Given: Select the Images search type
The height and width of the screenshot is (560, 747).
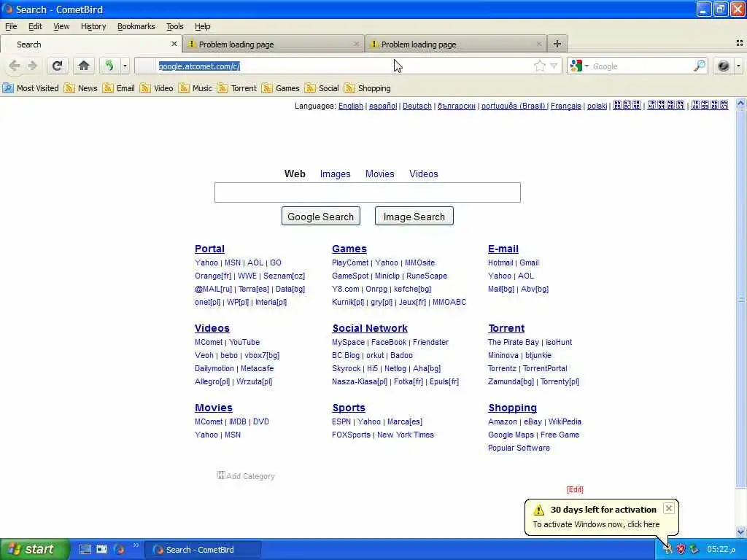Looking at the screenshot, I should point(335,174).
